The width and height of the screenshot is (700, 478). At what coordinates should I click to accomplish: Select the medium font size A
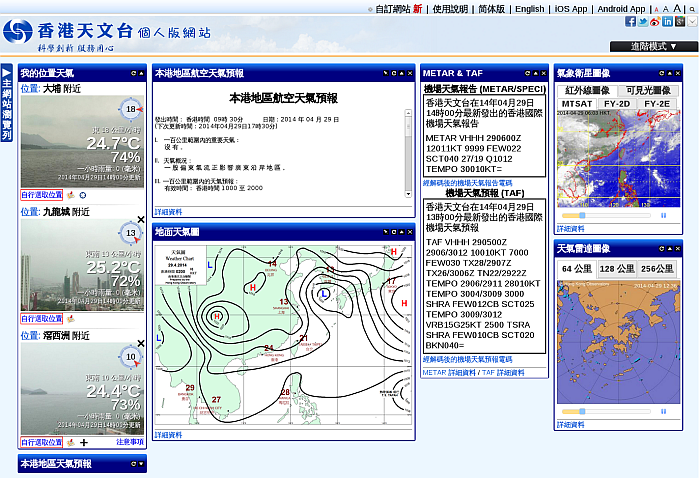coord(666,9)
